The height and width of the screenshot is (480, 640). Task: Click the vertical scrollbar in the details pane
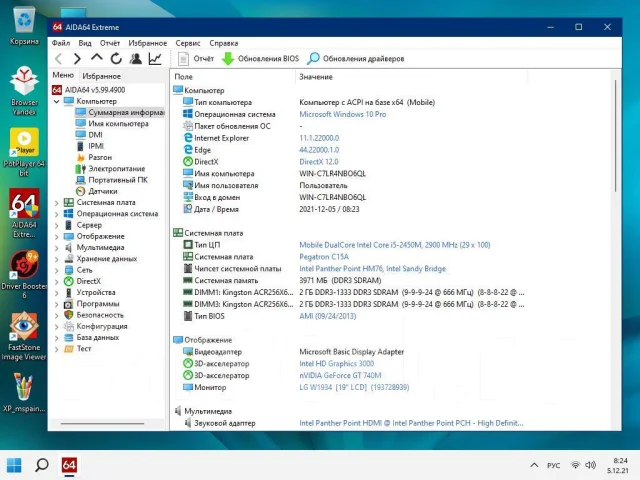(x=616, y=136)
